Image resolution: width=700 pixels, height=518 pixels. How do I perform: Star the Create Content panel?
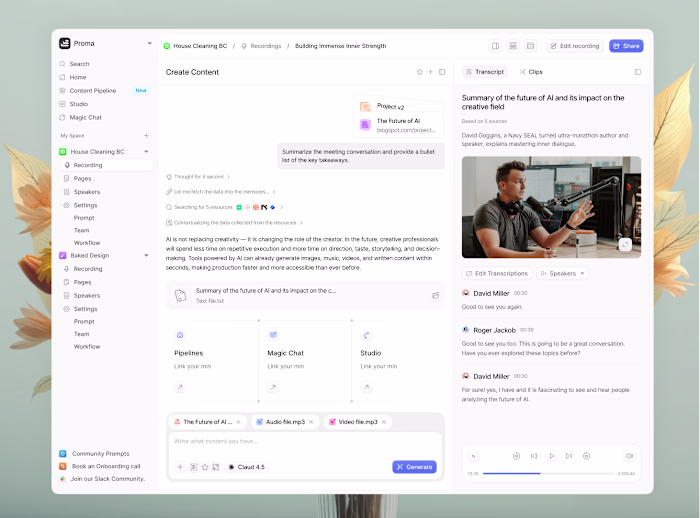[x=420, y=72]
